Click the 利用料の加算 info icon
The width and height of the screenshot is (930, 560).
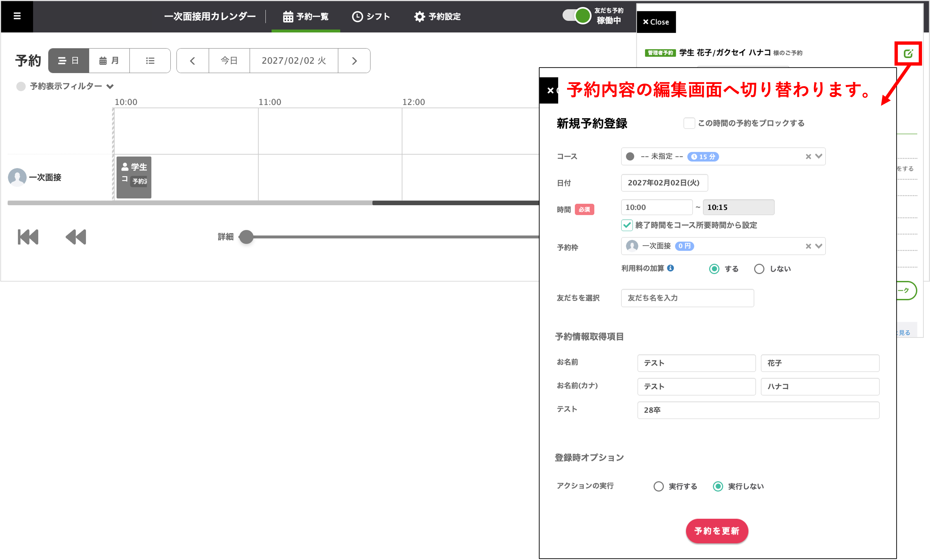pos(670,268)
